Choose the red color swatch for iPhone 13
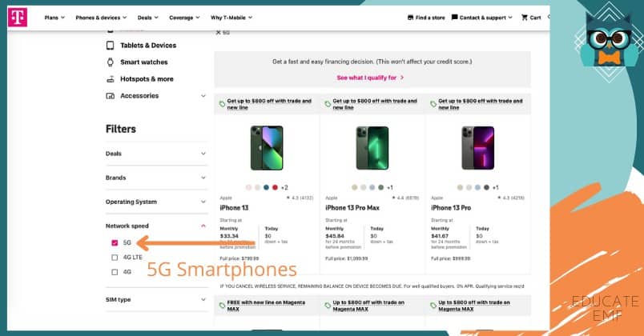The height and width of the screenshot is (336, 644). tap(275, 187)
